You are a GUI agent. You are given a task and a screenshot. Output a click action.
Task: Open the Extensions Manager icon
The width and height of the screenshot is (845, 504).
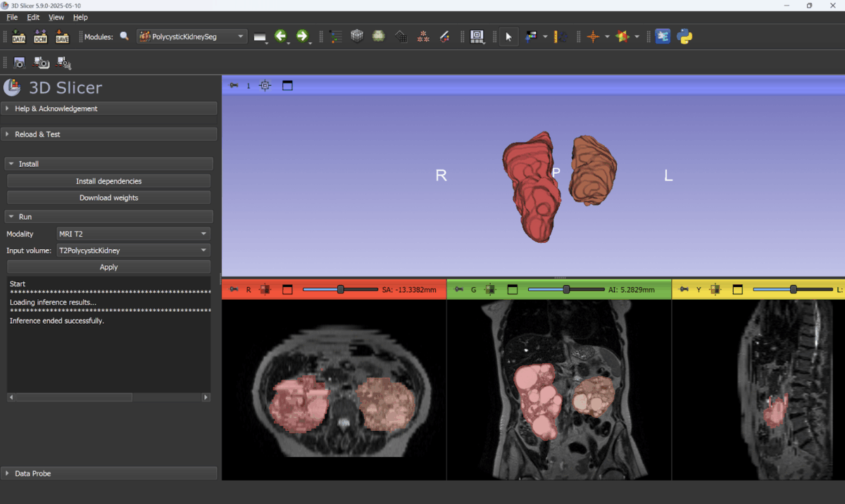663,36
